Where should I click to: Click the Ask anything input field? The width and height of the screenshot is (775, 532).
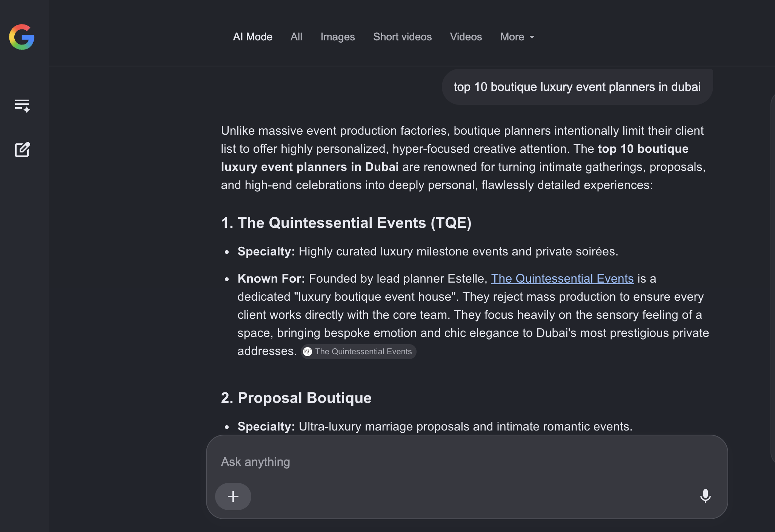tap(467, 462)
